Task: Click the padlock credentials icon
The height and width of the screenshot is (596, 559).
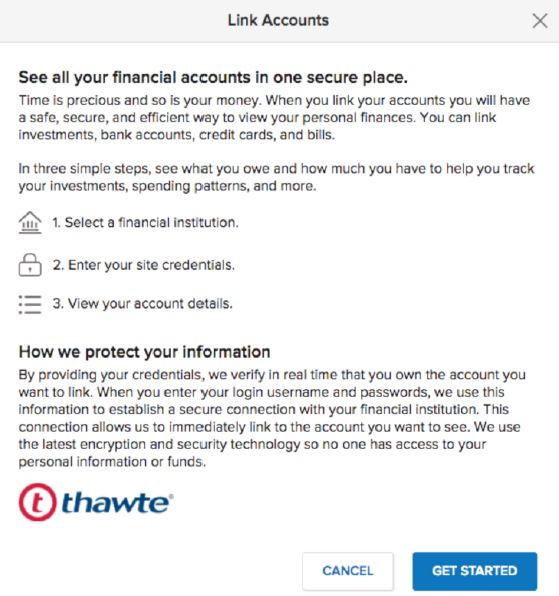Action: point(30,265)
